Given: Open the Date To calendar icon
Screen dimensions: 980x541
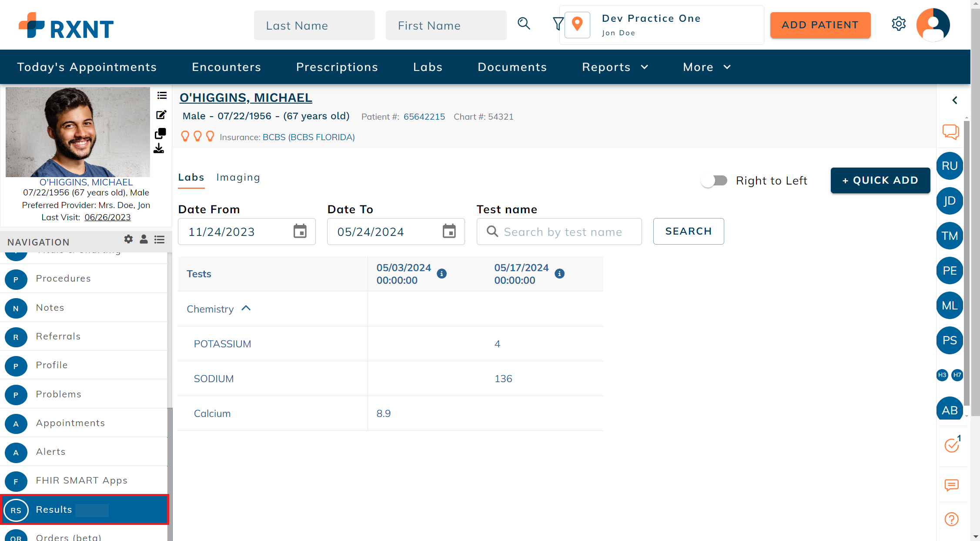Looking at the screenshot, I should tap(449, 231).
